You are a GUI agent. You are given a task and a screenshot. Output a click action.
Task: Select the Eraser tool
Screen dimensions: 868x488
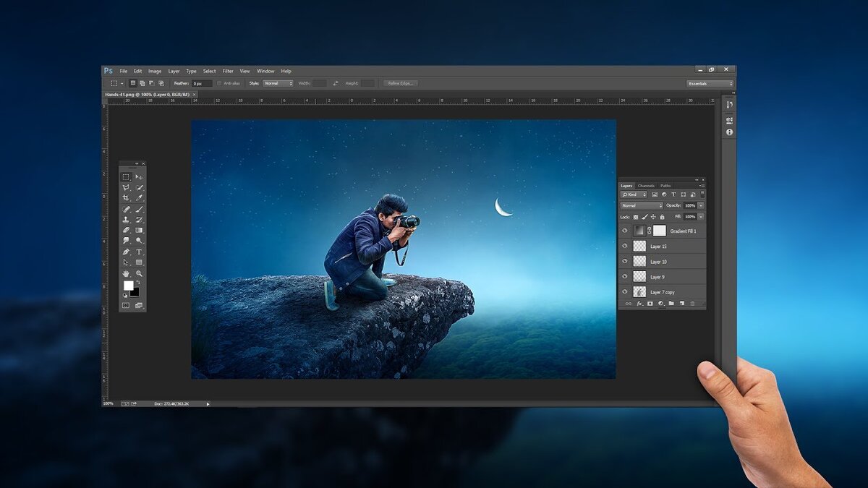click(126, 230)
